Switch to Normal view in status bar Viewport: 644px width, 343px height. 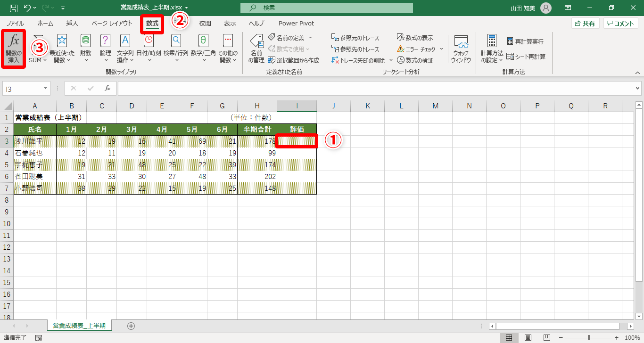(x=509, y=338)
